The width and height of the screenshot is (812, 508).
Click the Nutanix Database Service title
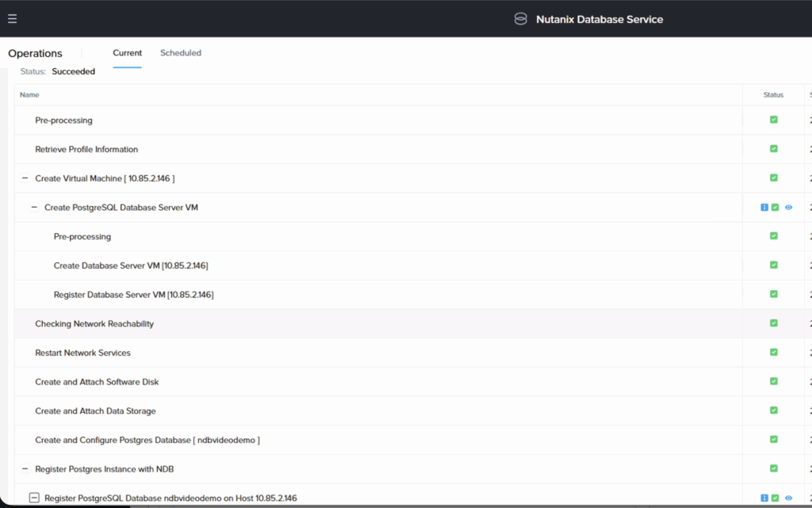coord(599,19)
